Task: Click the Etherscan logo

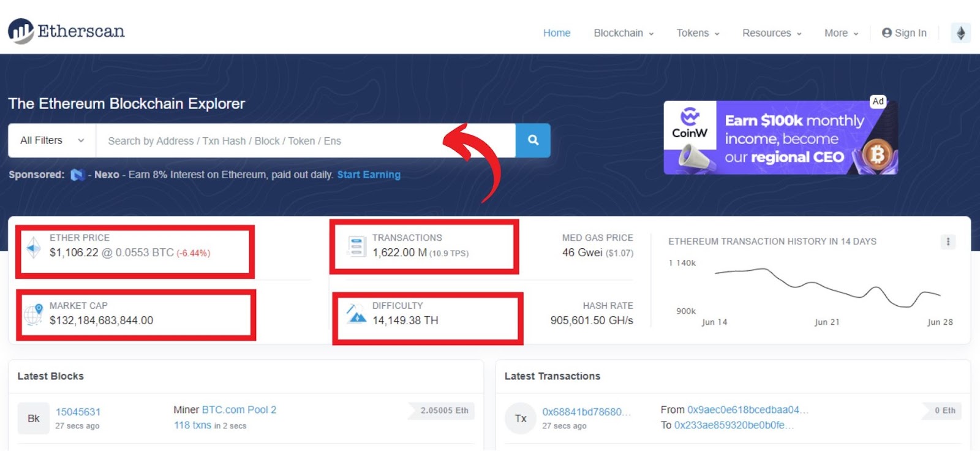Action: point(66,31)
